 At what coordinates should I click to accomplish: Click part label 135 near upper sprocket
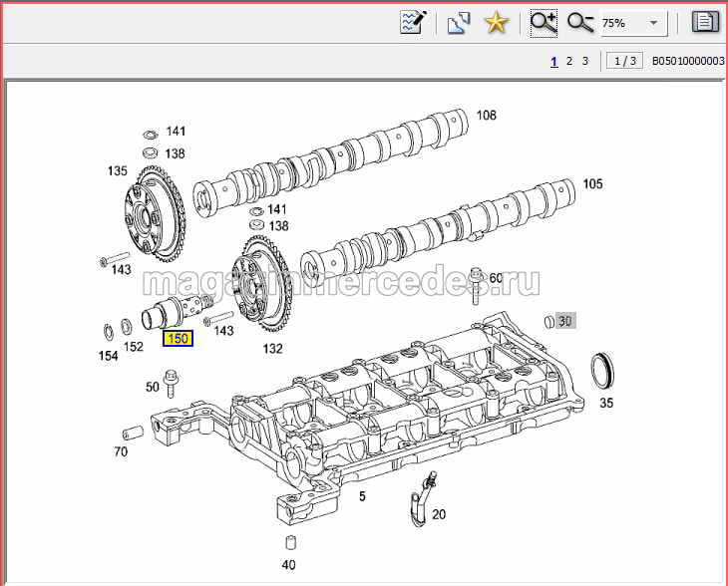(x=118, y=171)
